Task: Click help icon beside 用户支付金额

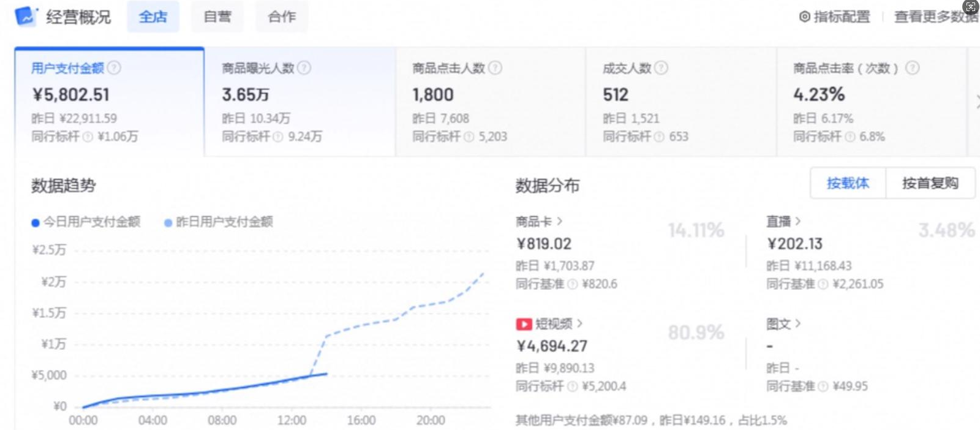Action: [114, 68]
